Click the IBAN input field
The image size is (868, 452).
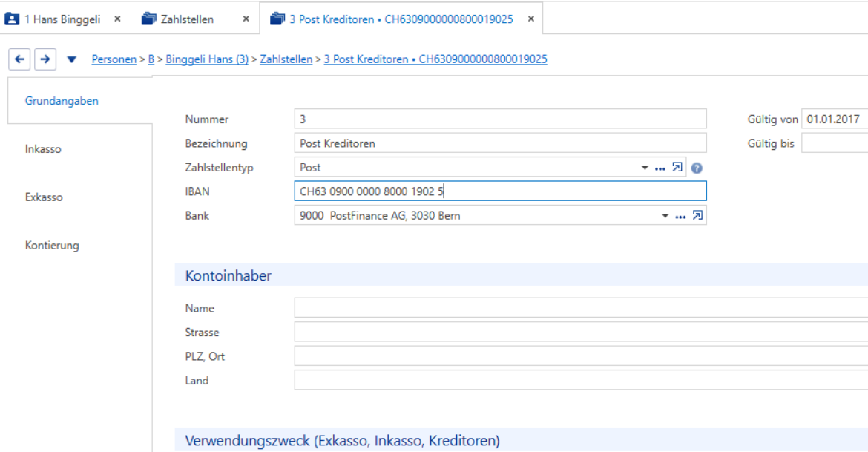(x=501, y=191)
